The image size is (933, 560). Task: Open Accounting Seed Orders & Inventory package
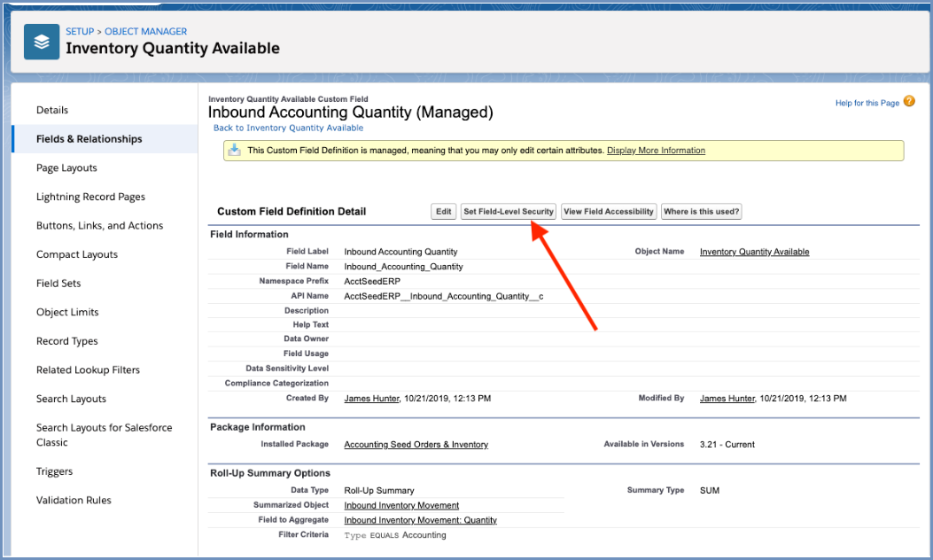(416, 445)
